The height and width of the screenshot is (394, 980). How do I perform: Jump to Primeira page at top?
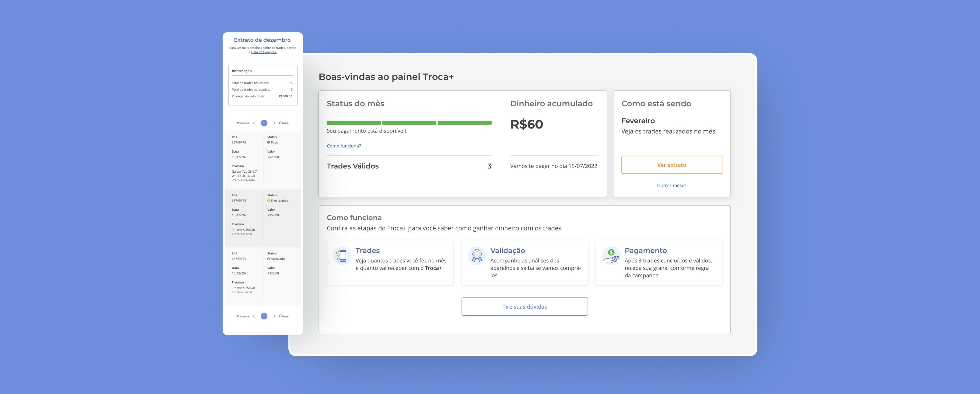click(x=243, y=123)
